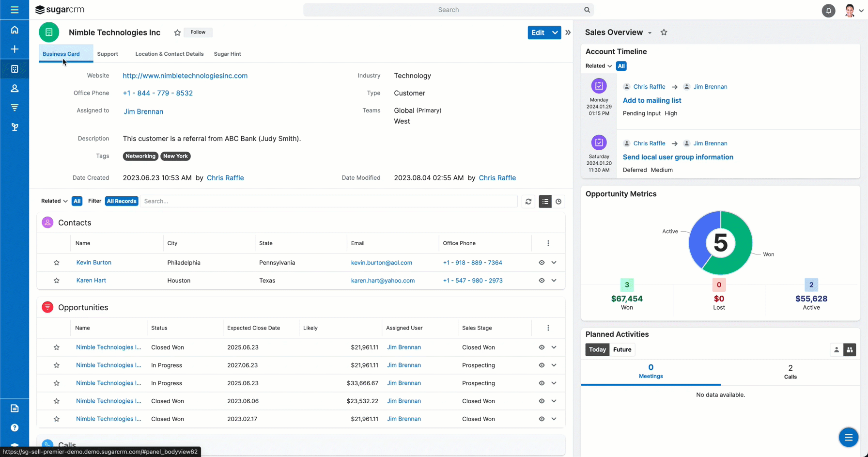Focus the related records Search box

pos(329,201)
